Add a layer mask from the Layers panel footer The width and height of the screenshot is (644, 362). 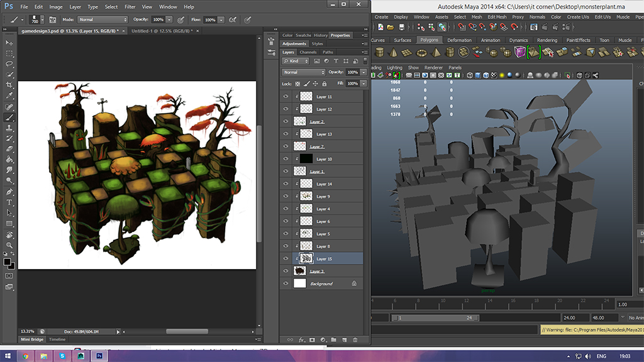pos(312,340)
